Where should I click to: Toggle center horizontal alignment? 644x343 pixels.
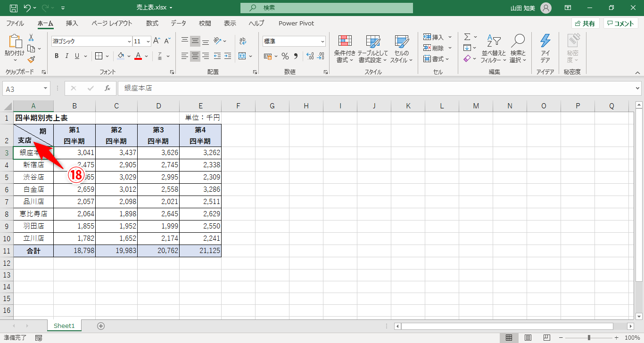click(x=195, y=56)
